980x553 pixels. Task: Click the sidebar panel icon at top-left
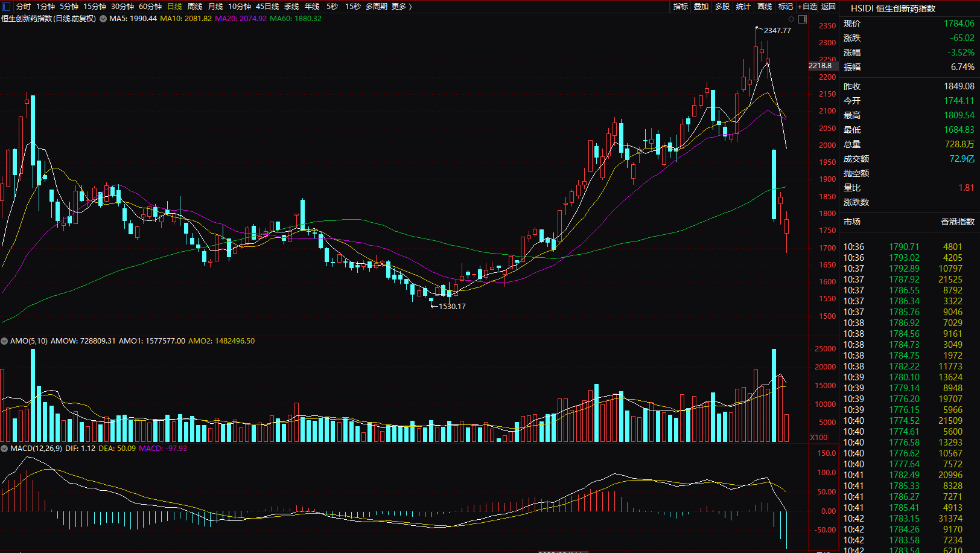pyautogui.click(x=7, y=6)
